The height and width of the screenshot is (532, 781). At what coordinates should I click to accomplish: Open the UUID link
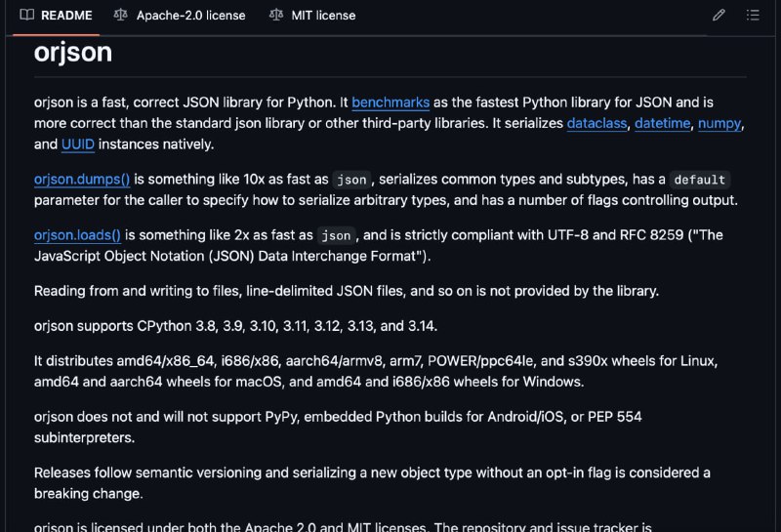tap(78, 144)
